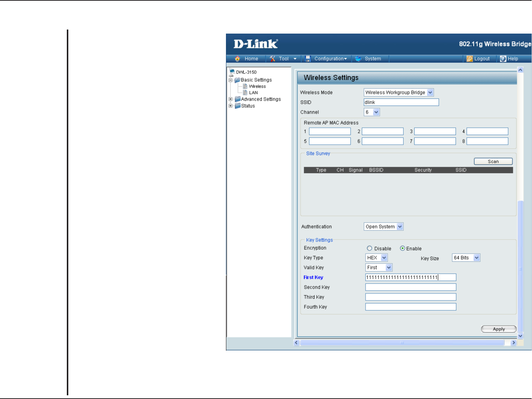Click Remote AP MAC Address field 4
Screen dimensions: 532x399
point(487,131)
